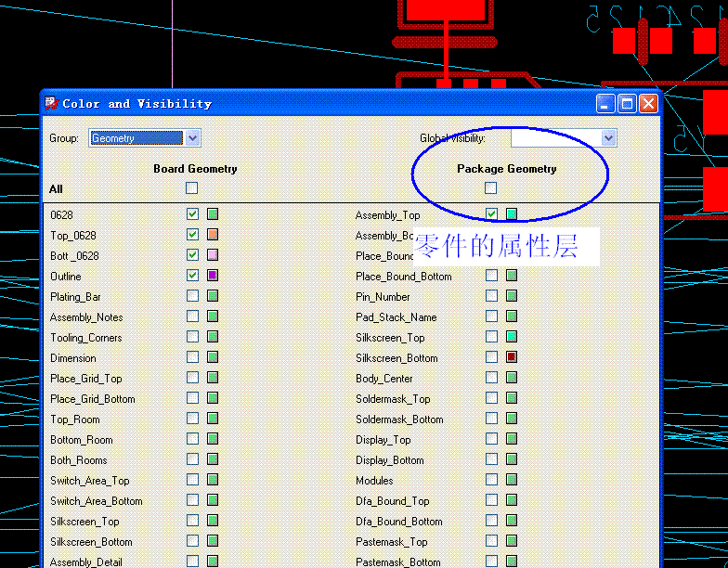Enable the Top_Room checkbox
This screenshot has height=568, width=728.
coord(193,418)
